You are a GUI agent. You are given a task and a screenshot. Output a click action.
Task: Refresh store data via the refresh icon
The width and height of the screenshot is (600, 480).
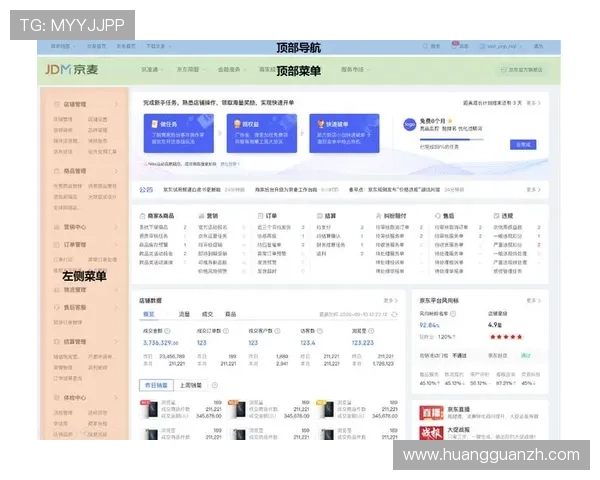point(395,314)
